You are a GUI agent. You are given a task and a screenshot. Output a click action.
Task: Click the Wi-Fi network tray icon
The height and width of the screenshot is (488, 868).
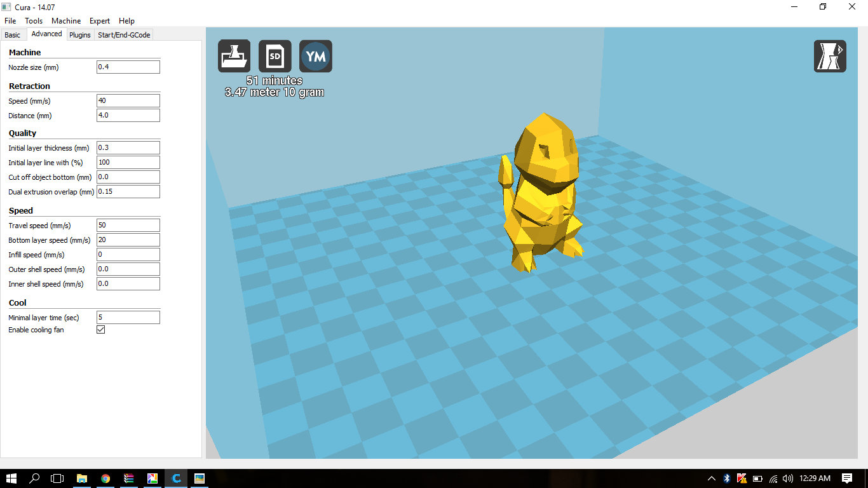(x=773, y=478)
